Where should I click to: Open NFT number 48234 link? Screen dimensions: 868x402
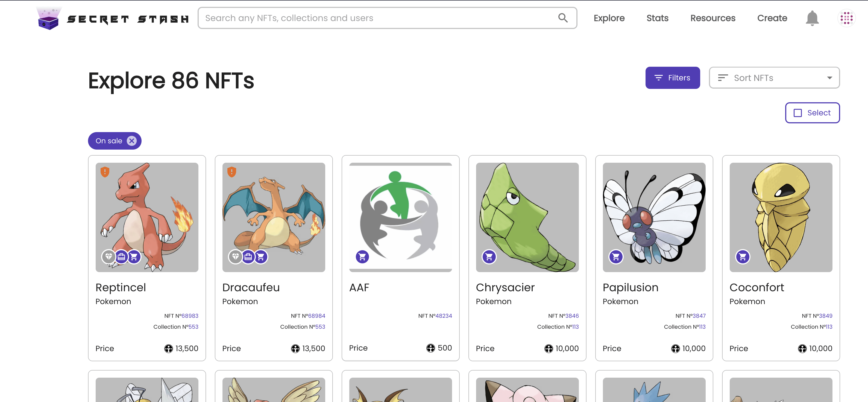point(444,316)
